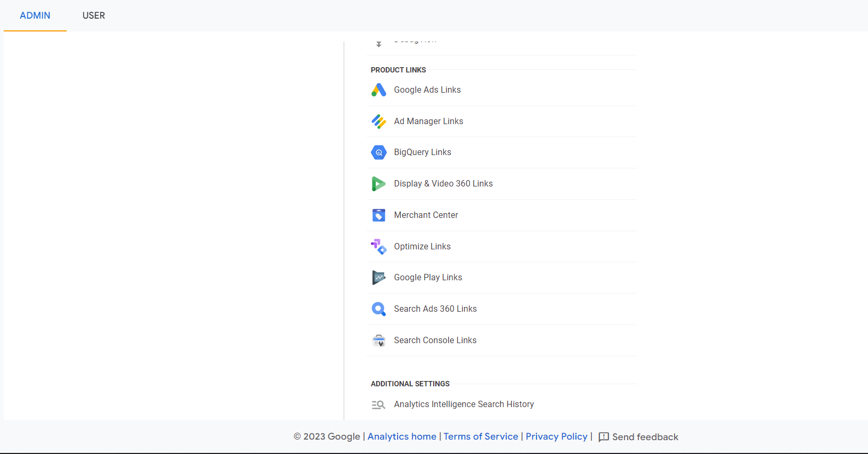The image size is (868, 454).
Task: Open Merchant Center
Action: [x=502, y=215]
